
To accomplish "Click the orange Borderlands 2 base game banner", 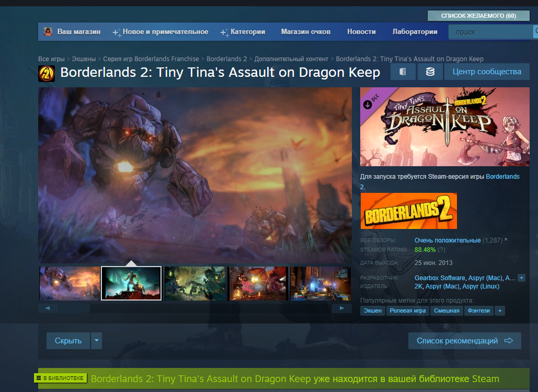I will pos(409,211).
